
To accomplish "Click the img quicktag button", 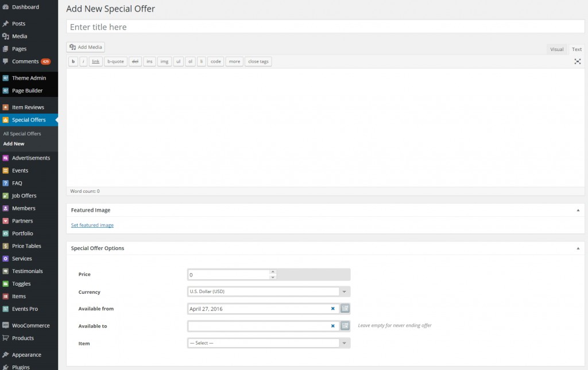I will click(x=164, y=61).
